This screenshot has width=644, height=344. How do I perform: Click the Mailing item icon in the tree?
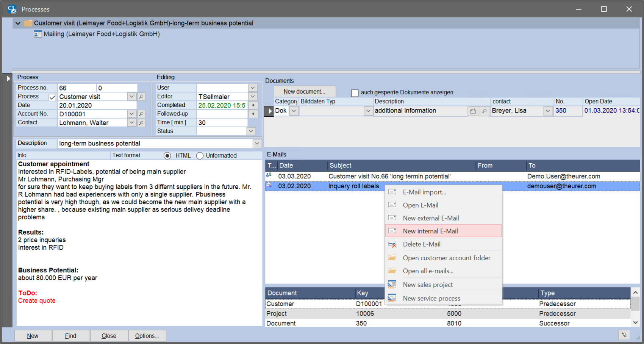pyautogui.click(x=38, y=34)
